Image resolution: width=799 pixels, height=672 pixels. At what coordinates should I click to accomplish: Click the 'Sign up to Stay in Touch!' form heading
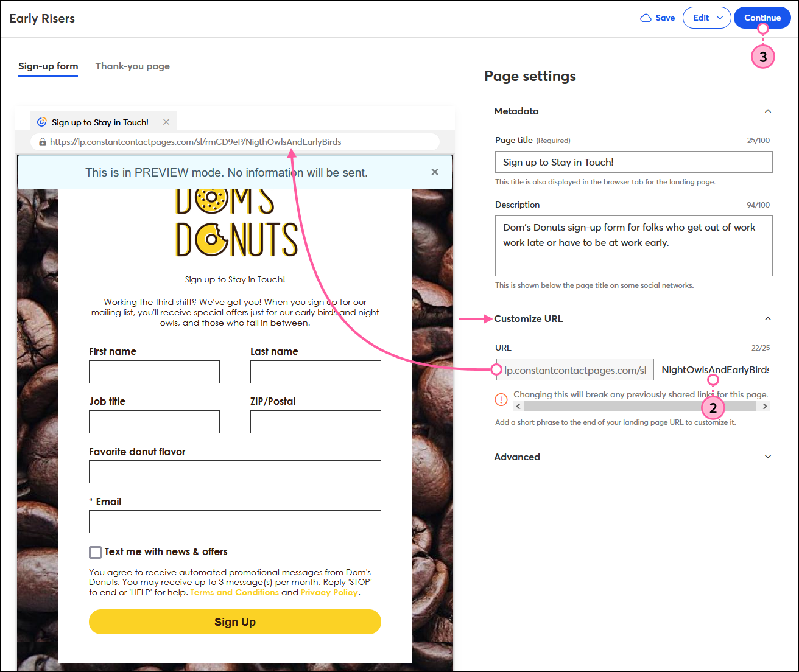tap(235, 279)
